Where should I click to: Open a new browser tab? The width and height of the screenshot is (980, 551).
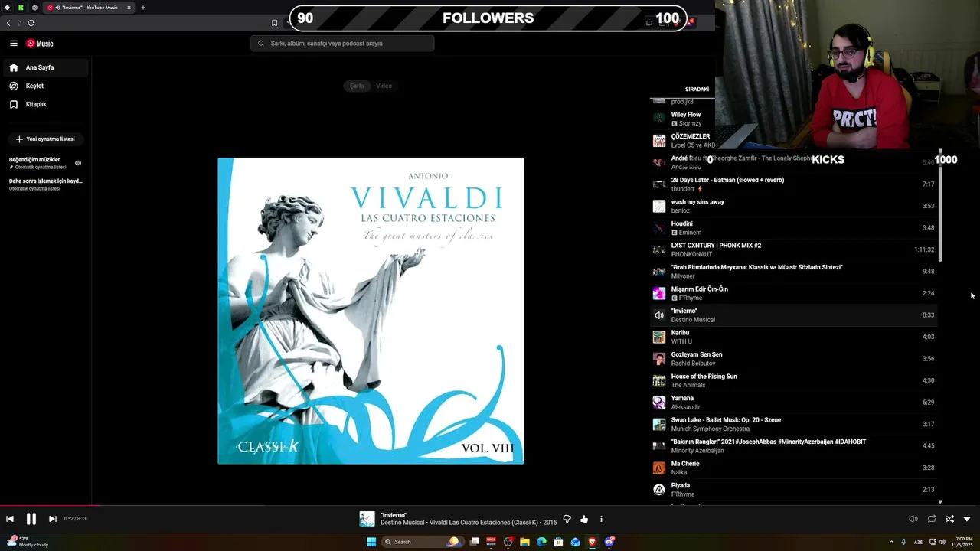click(142, 8)
